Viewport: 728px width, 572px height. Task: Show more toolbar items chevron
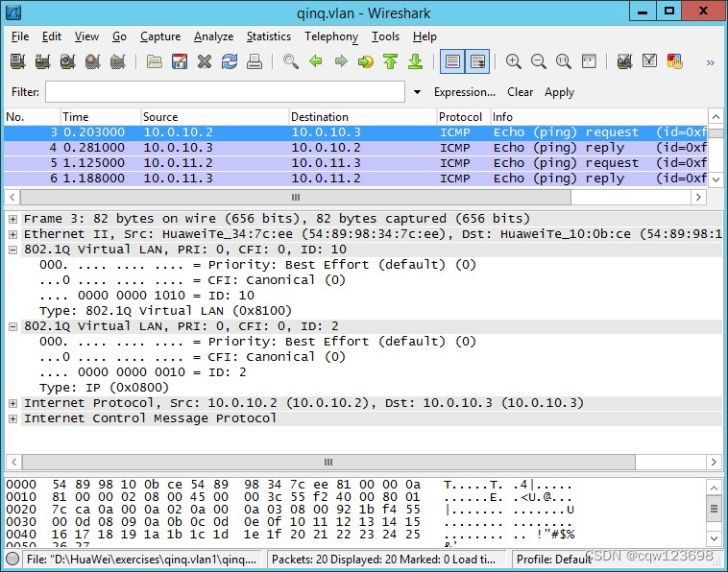click(x=710, y=62)
